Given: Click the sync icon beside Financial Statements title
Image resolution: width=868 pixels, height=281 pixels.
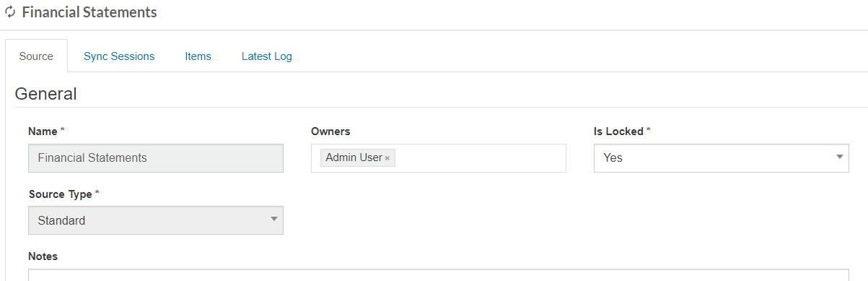Looking at the screenshot, I should [10, 13].
